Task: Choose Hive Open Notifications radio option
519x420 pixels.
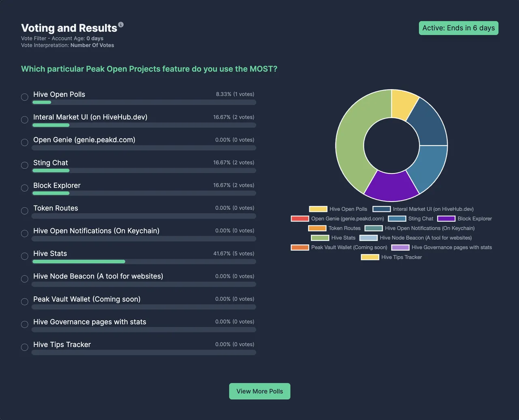Action: pos(25,234)
